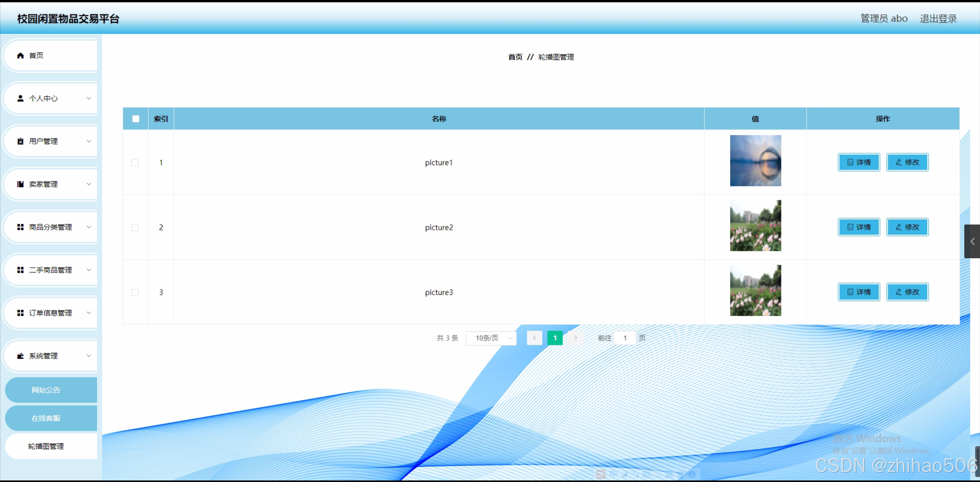Click 详情 button for picture2
980x482 pixels.
pos(859,227)
